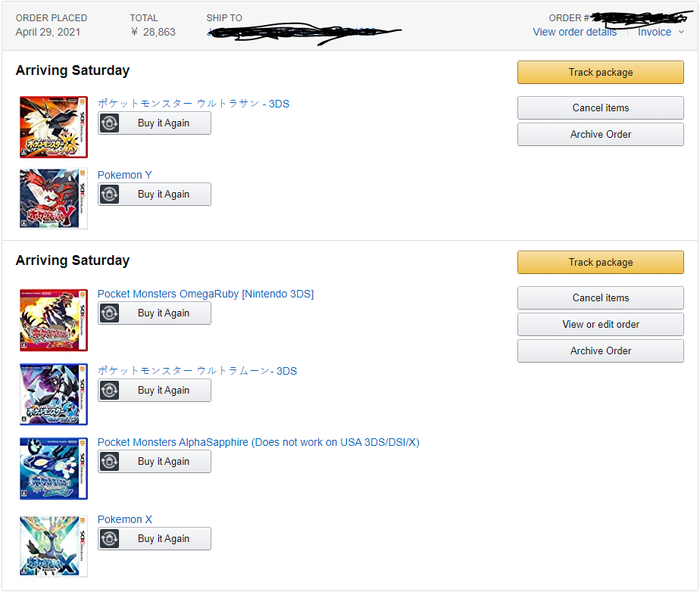Select View or edit order button
700x595 pixels.
click(x=601, y=324)
